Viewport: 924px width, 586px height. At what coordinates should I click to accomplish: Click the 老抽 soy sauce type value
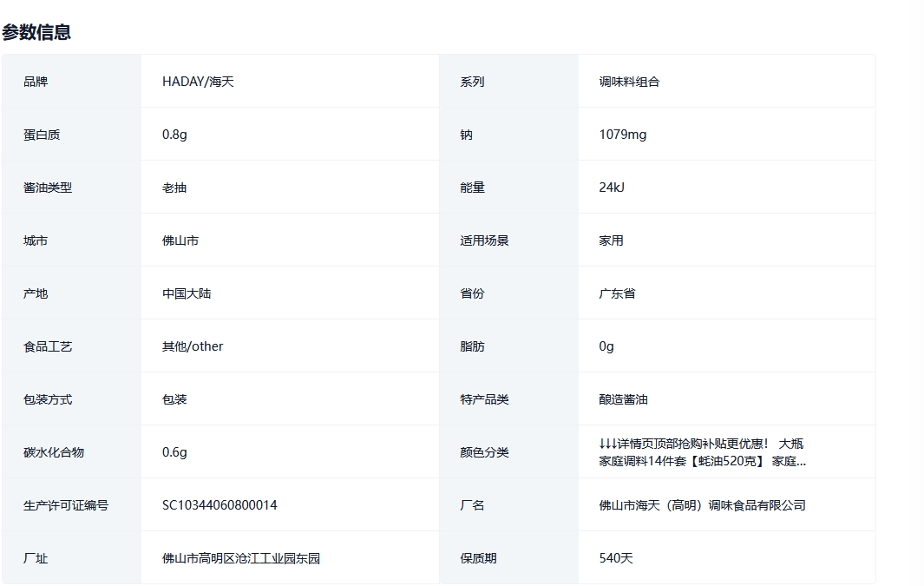coord(174,188)
